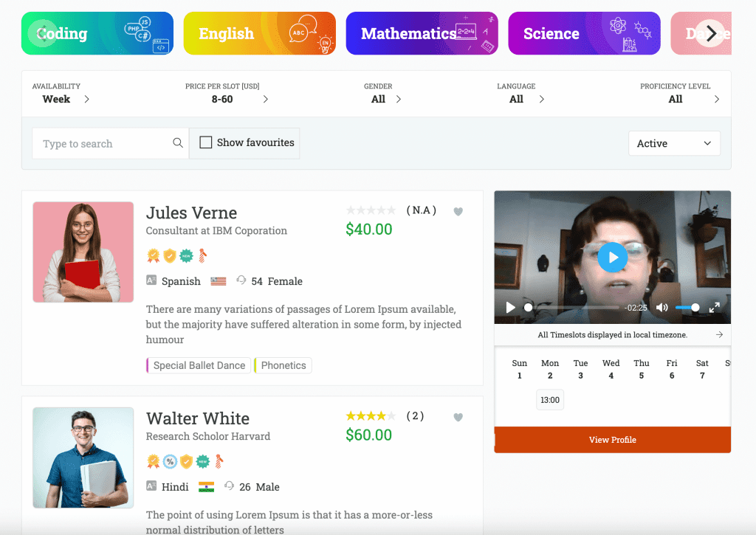Click the video play control in bar
This screenshot has width=756, height=535.
(510, 308)
